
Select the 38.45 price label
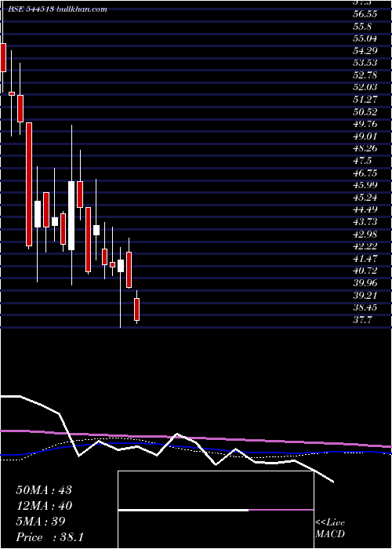tap(365, 307)
